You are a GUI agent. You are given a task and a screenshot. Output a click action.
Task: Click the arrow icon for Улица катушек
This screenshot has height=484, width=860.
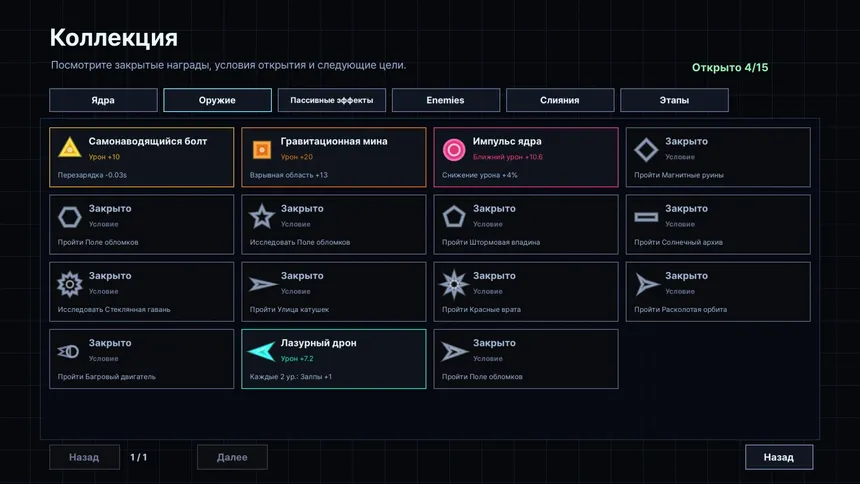pos(263,284)
